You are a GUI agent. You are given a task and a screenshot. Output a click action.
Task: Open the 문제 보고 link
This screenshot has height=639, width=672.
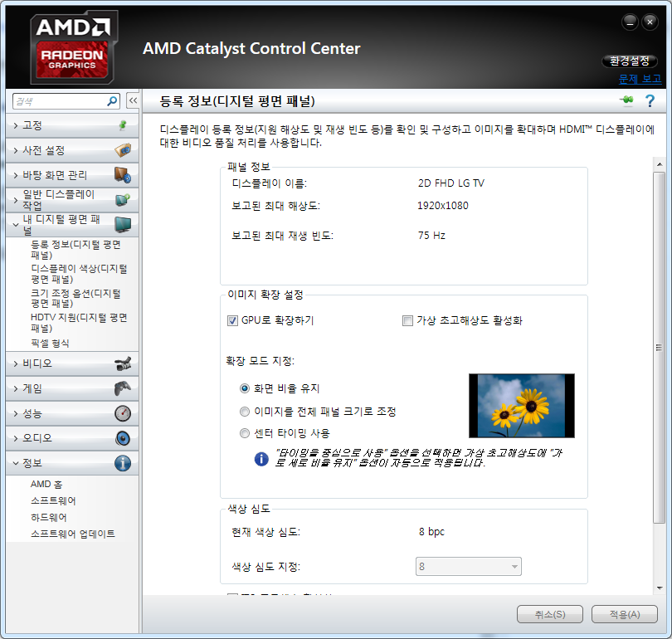pos(640,79)
